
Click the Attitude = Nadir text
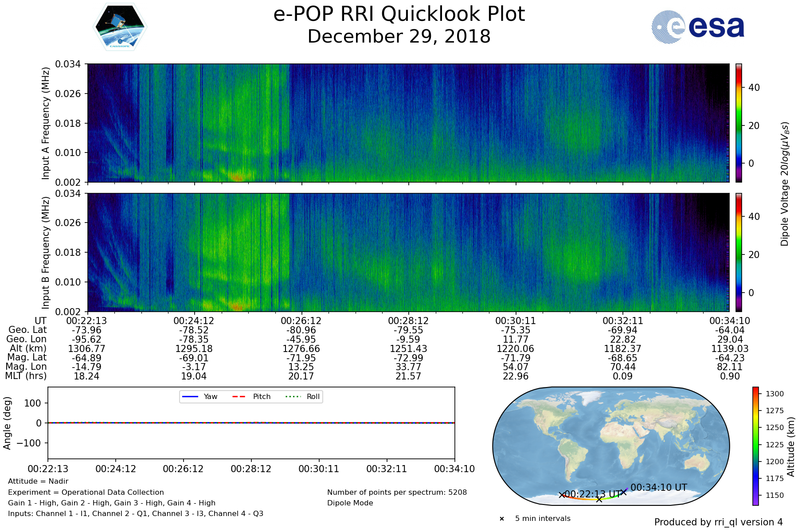(38, 481)
